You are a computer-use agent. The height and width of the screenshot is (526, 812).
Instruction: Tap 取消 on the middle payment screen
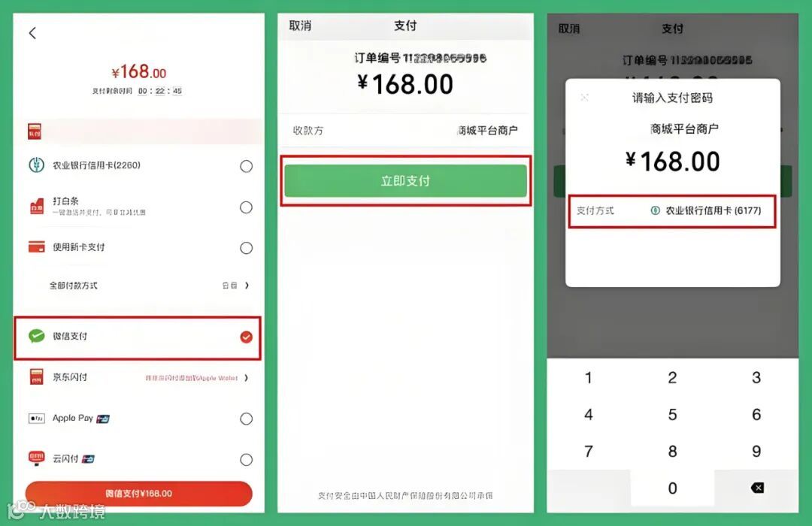300,26
